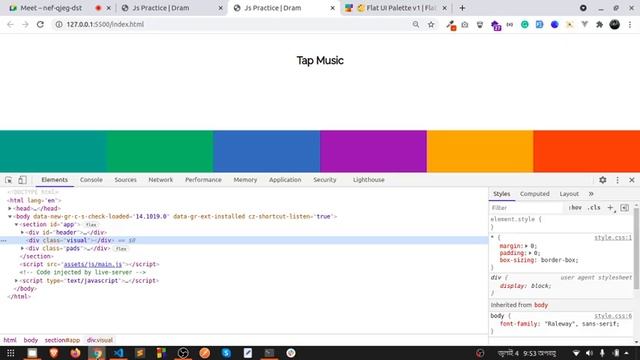640x360 pixels.
Task: Open the volume control in system tray
Action: coord(589,353)
